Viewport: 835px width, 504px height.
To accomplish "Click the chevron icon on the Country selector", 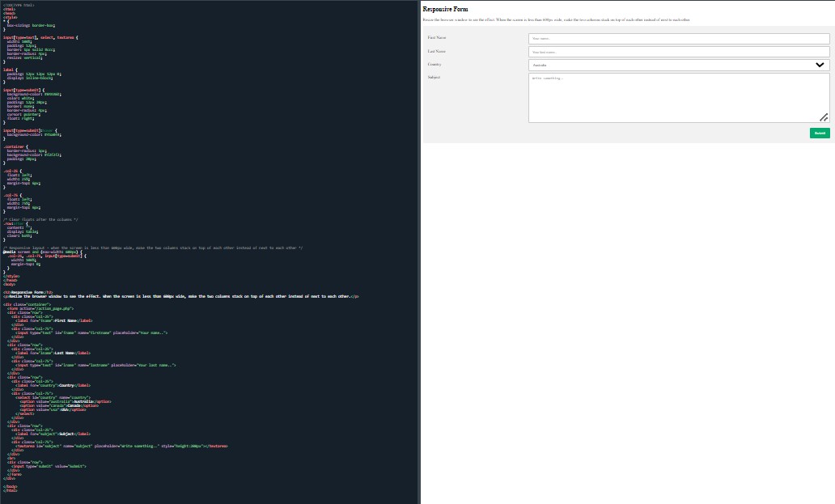I will (820, 65).
